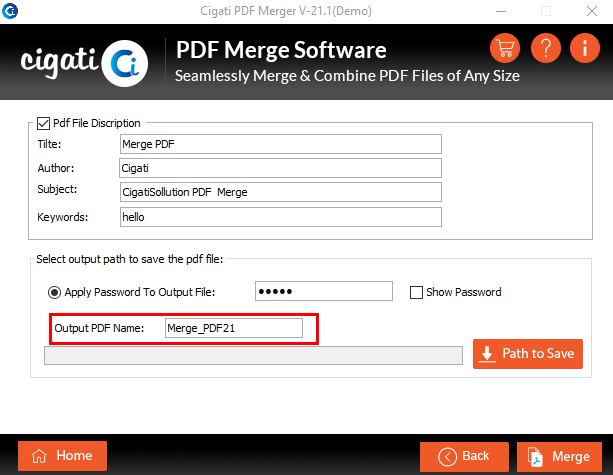Start merging with the Merge button
613x475 pixels.
click(559, 457)
